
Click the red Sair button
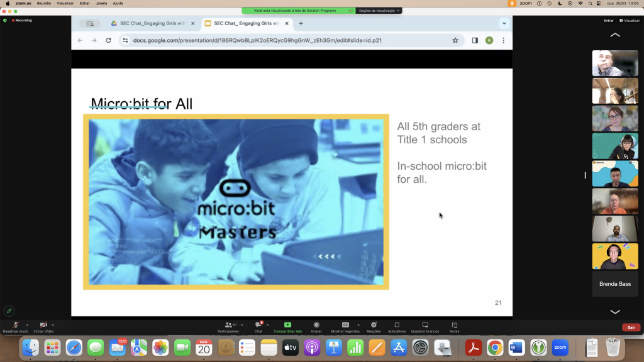coord(631,327)
